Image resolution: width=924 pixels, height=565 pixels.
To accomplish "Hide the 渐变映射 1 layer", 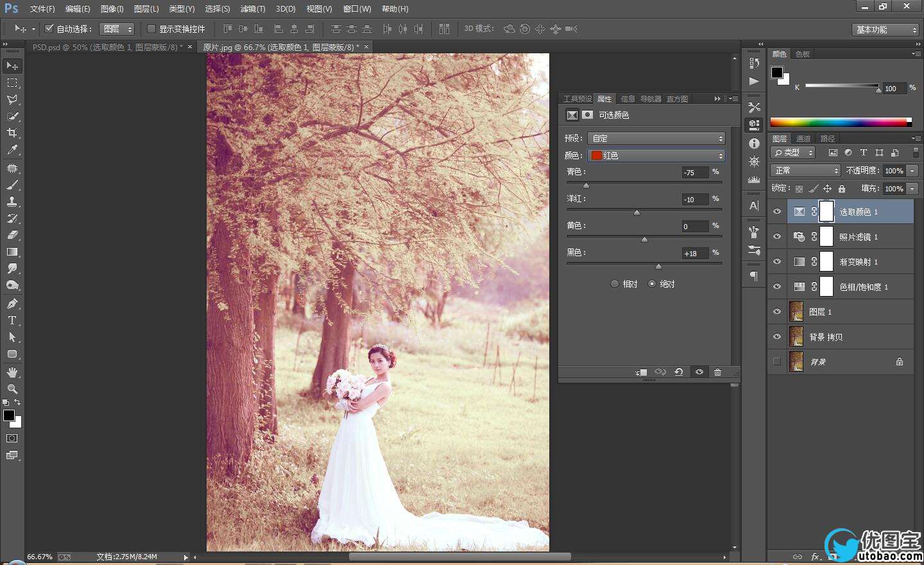I will tap(777, 262).
